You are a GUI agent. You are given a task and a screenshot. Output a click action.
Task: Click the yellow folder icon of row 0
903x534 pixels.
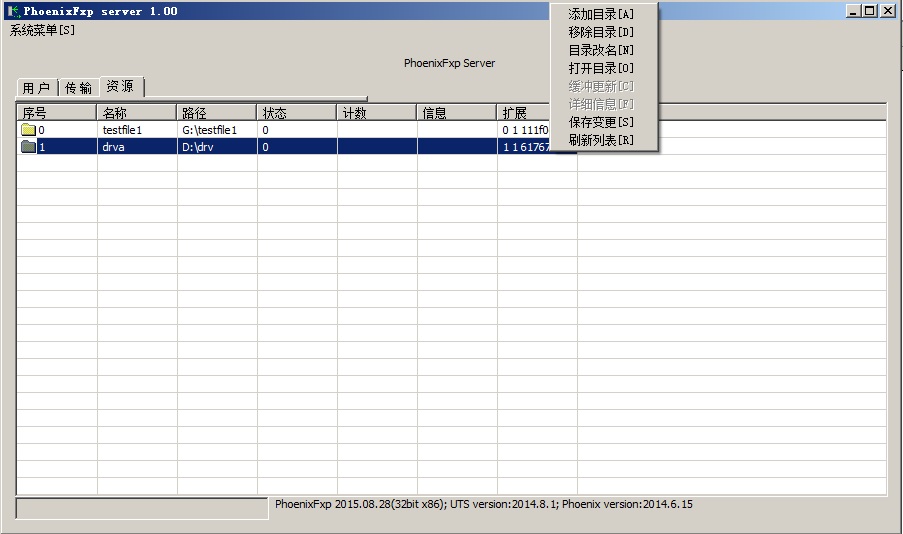(x=28, y=130)
